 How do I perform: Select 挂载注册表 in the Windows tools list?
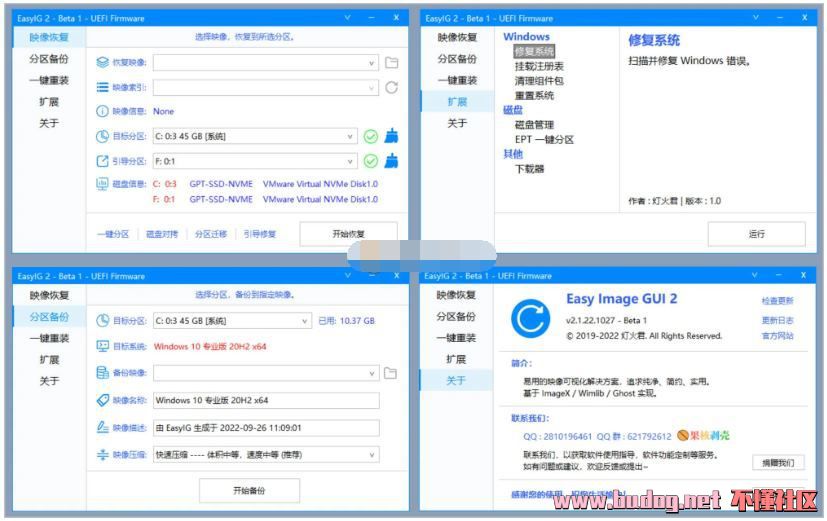point(539,66)
